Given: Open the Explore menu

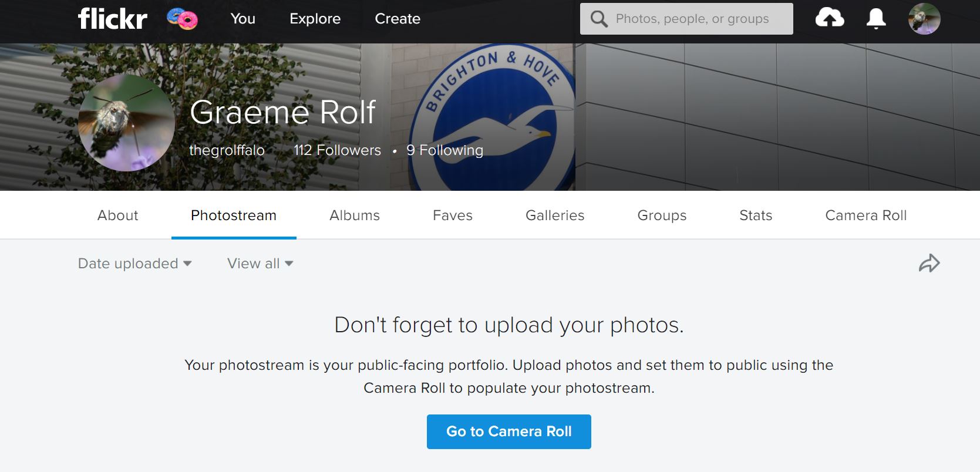Looking at the screenshot, I should pos(315,19).
